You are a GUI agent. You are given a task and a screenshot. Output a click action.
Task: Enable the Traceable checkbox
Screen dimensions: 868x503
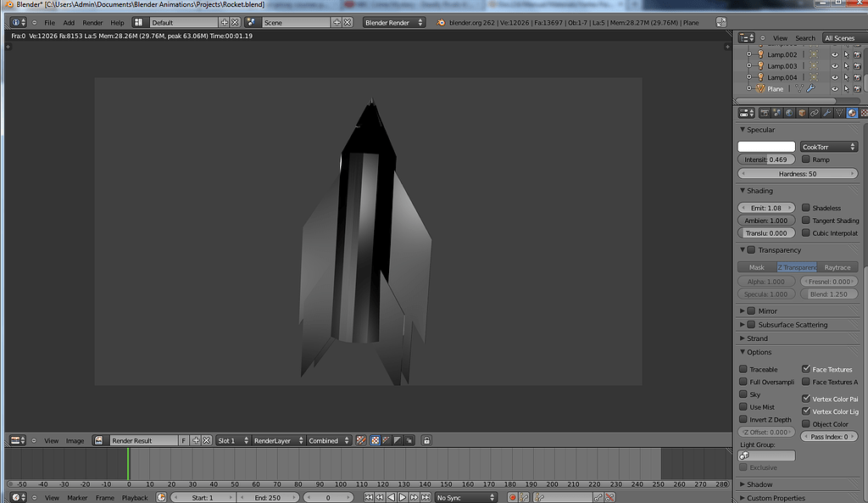coord(743,369)
